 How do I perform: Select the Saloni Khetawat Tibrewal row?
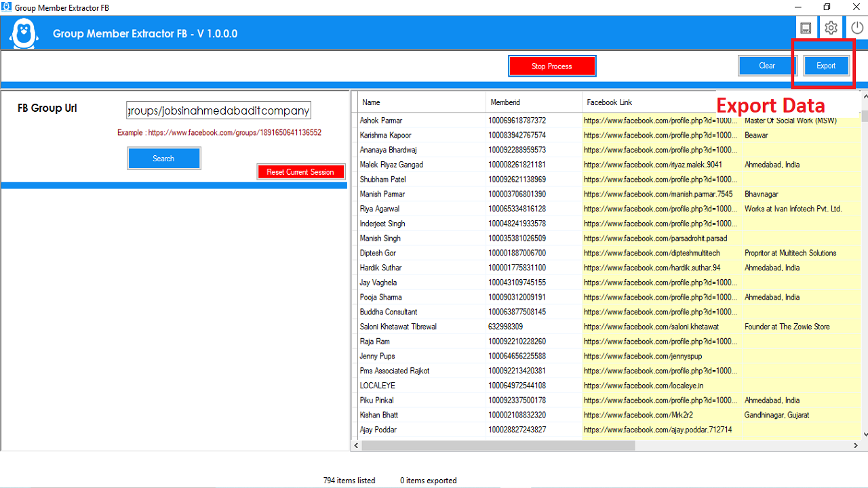[x=420, y=326]
